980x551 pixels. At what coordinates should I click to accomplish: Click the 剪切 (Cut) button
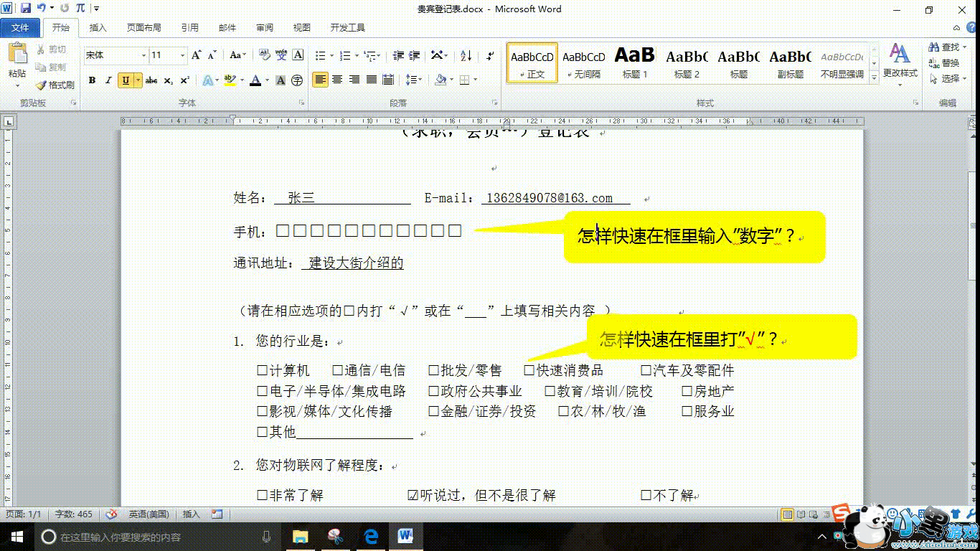52,49
